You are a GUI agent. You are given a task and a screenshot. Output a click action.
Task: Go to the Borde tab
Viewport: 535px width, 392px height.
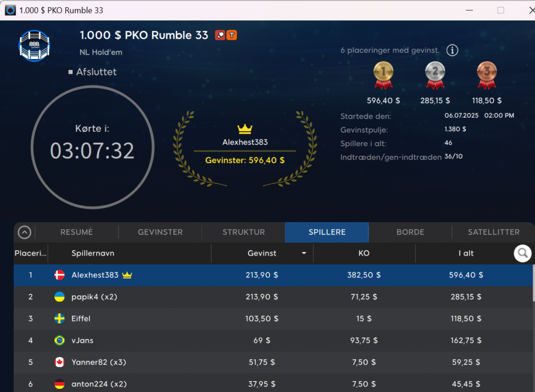click(410, 232)
